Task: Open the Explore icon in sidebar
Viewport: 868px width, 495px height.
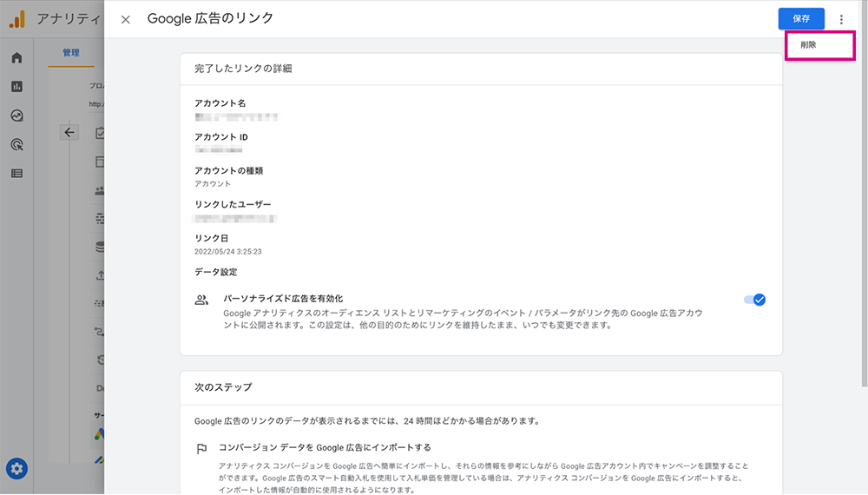Action: click(x=17, y=115)
